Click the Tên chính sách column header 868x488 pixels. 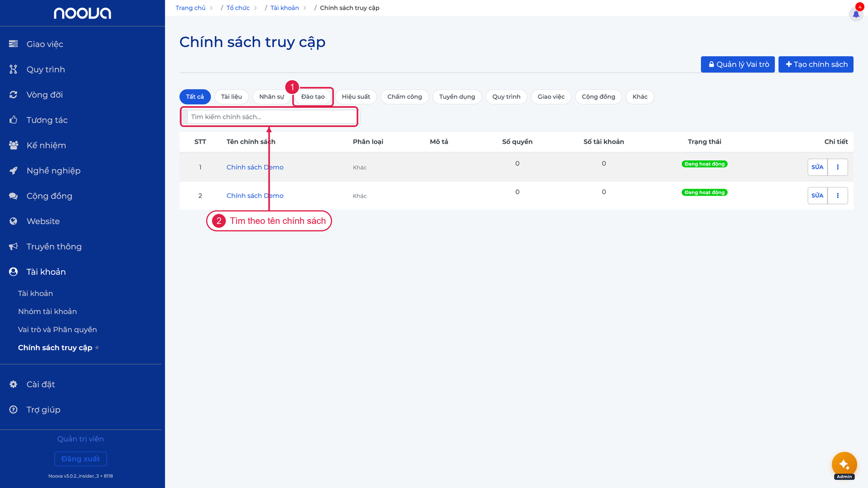click(251, 142)
